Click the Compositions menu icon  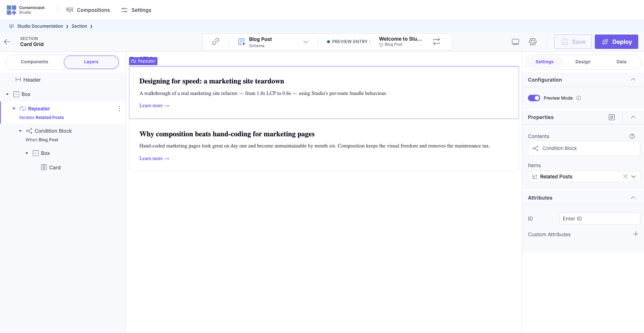point(69,10)
